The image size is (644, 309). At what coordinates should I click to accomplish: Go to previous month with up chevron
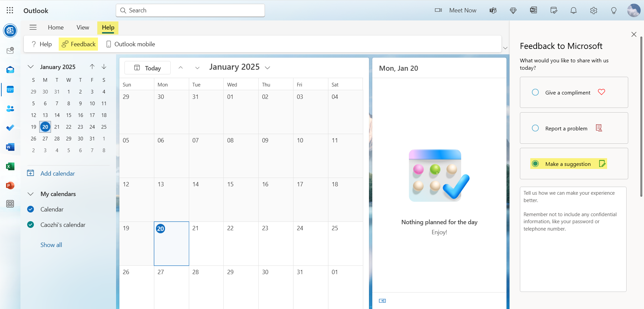pyautogui.click(x=180, y=68)
